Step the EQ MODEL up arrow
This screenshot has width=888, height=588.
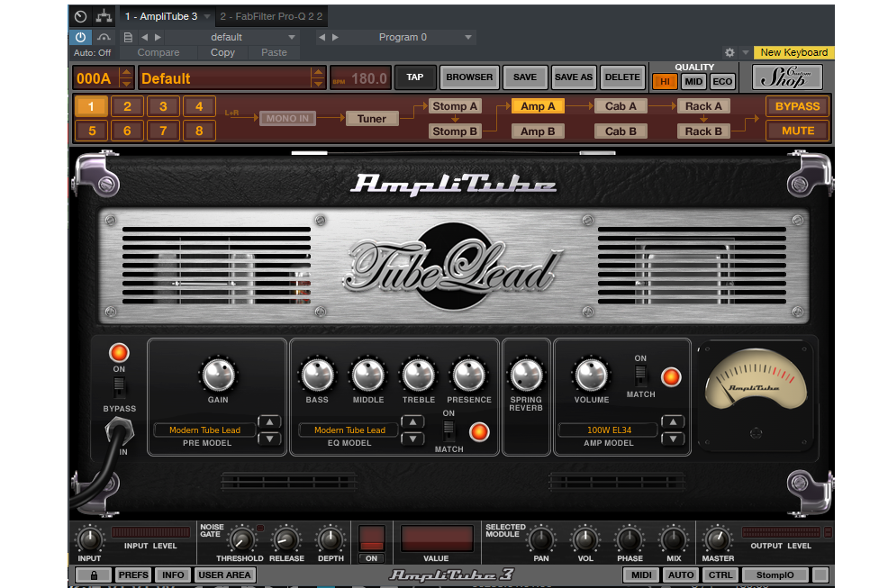412,422
